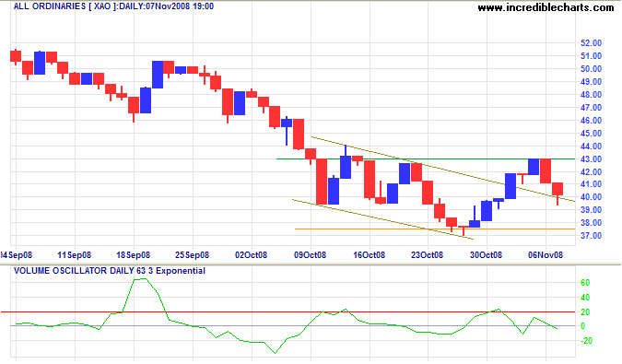Image resolution: width=622 pixels, height=364 pixels.
Task: Click the oscillator 20 scale label
Action: point(585,312)
